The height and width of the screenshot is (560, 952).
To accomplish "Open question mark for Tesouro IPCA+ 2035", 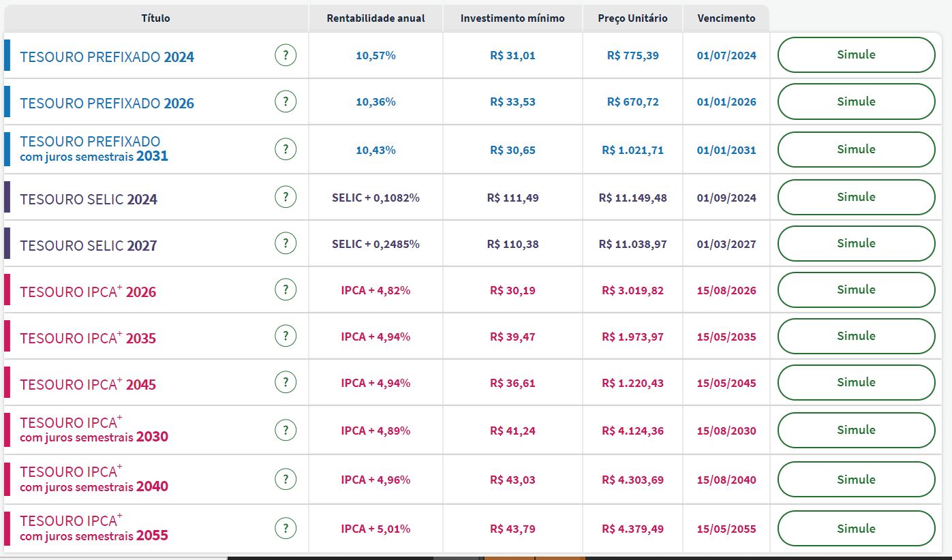I will click(x=286, y=336).
